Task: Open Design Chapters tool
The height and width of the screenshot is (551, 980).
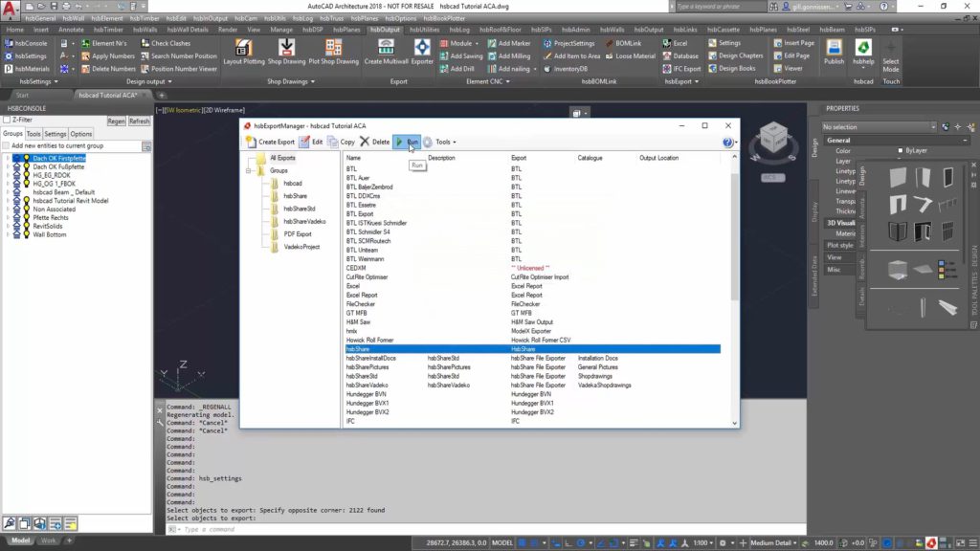Action: pos(736,55)
